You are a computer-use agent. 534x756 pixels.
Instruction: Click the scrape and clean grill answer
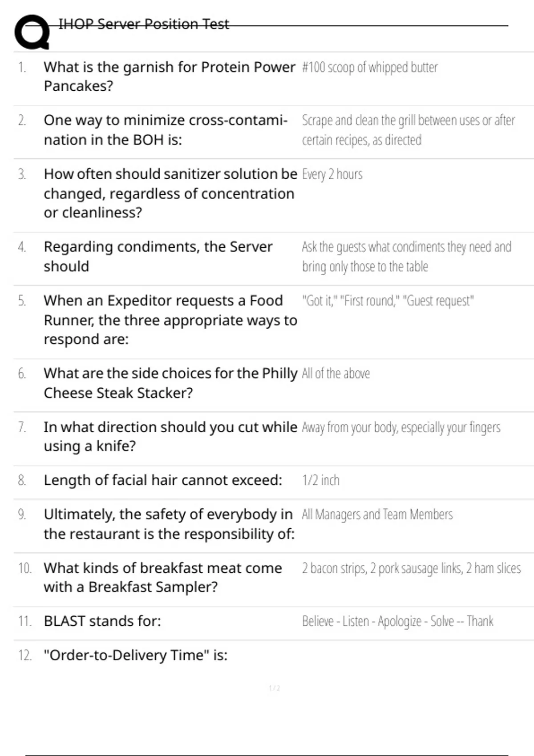point(408,130)
